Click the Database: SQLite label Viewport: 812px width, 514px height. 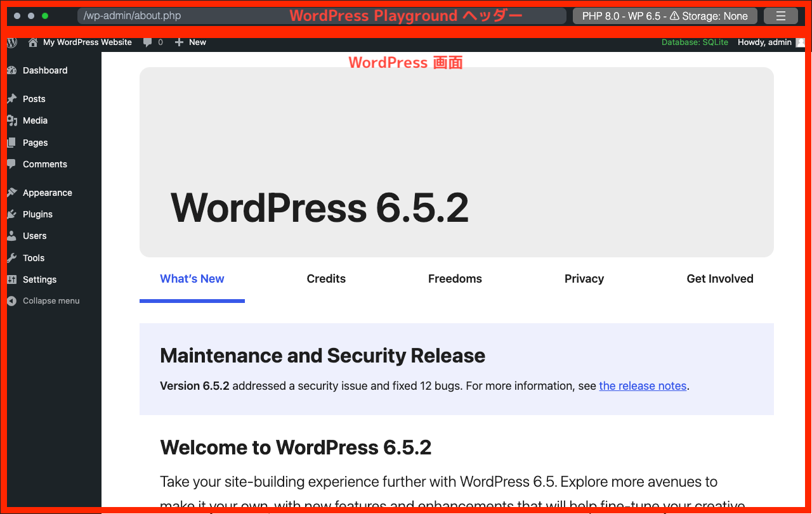tap(695, 42)
